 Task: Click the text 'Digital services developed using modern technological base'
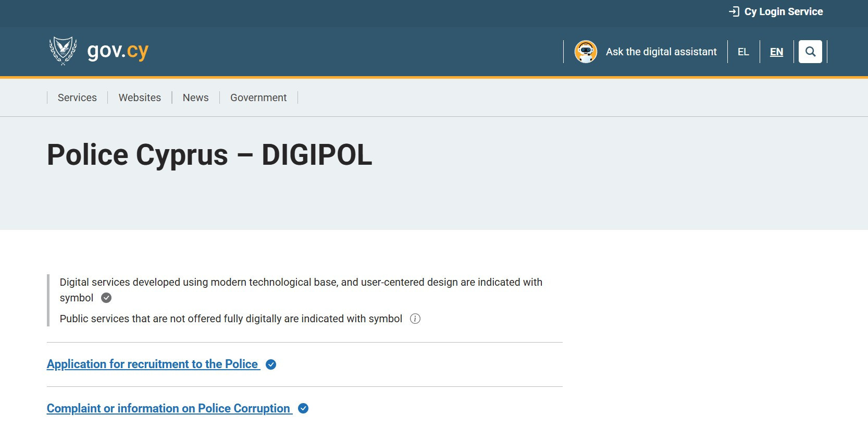click(x=199, y=282)
